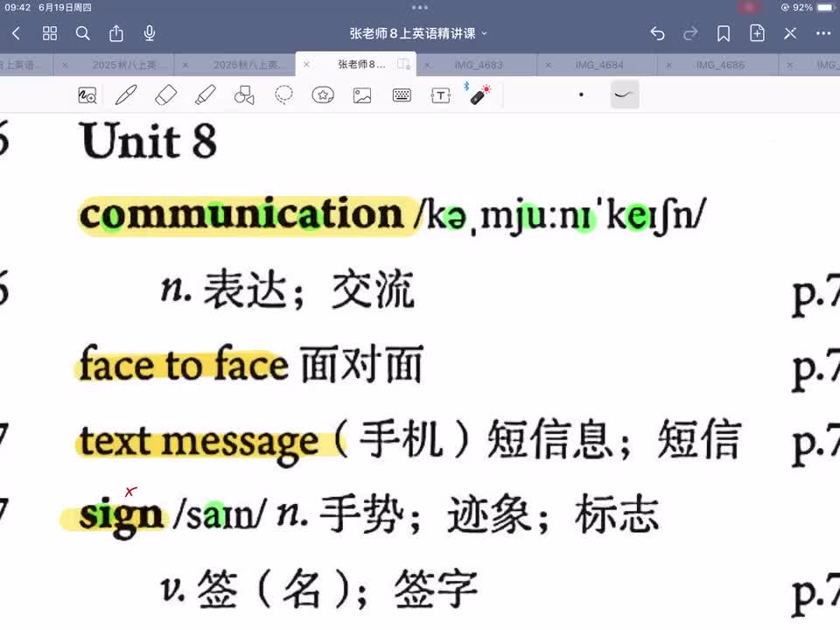Insert an image with picture tool
Screen dimensions: 840x630
362,95
